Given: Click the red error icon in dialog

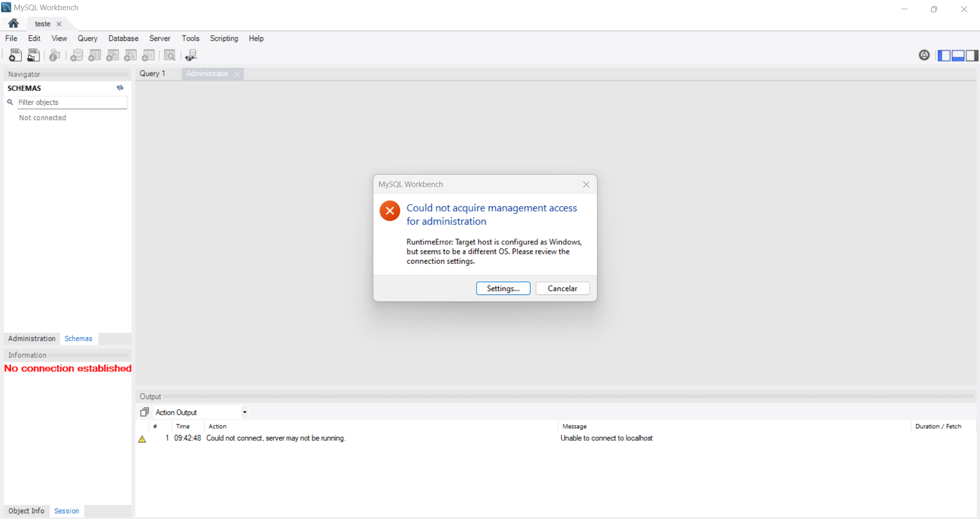Looking at the screenshot, I should click(x=390, y=210).
